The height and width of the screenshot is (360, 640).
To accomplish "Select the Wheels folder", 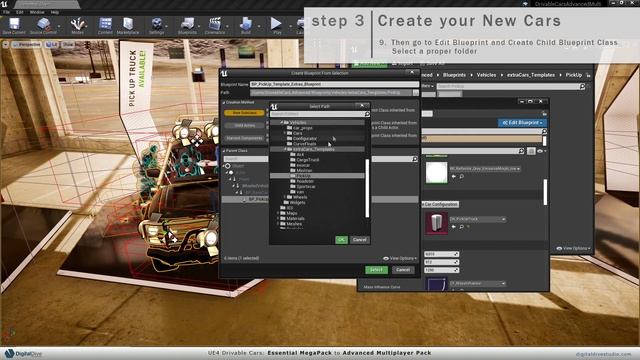I will pos(300,197).
